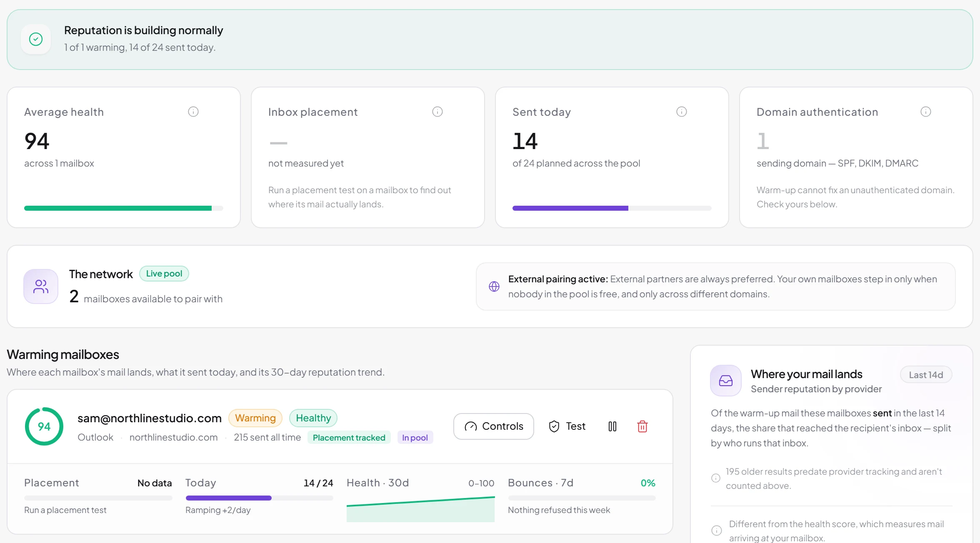
Task: Click the Domain authentication info icon
Action: click(926, 112)
